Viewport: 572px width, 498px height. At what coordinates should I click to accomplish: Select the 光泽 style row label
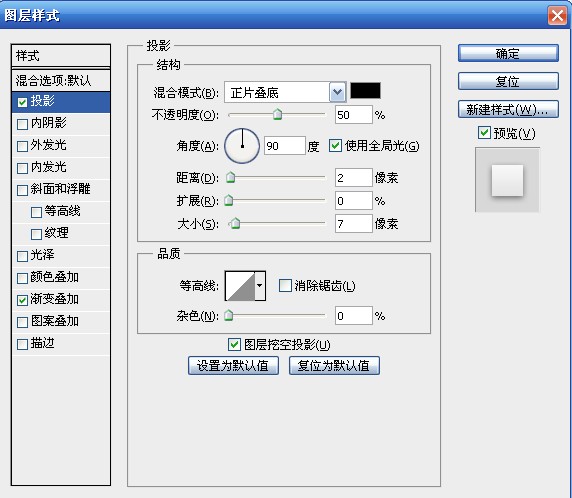[43, 255]
